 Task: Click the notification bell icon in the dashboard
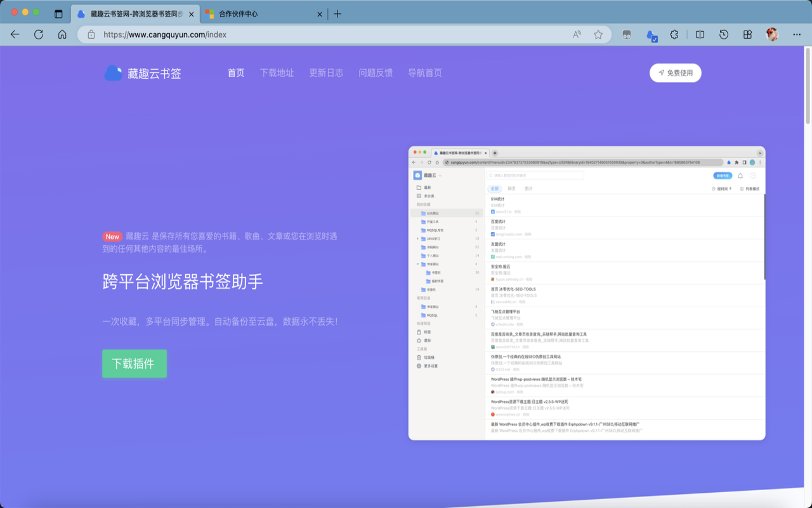740,175
